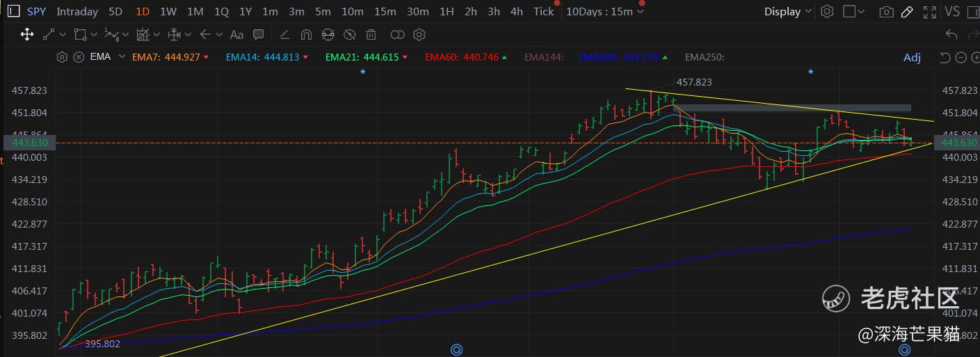This screenshot has width=980, height=357.
Task: Select the pencil line style tool
Action: click(284, 34)
